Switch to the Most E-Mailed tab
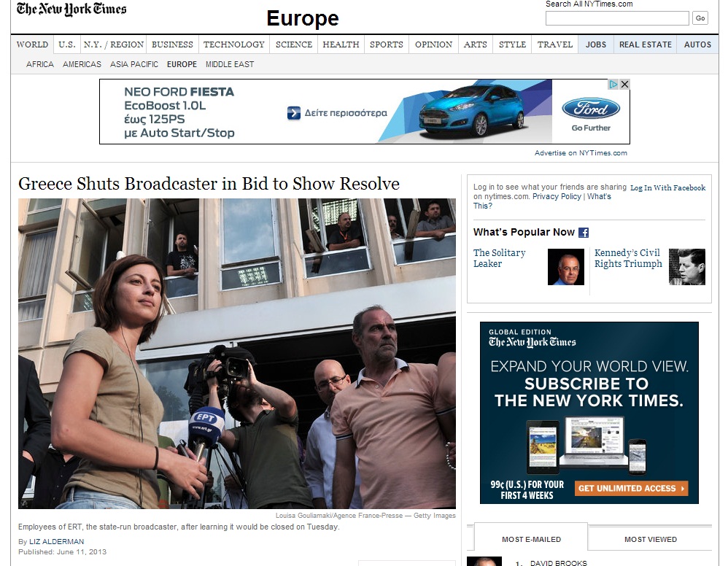728x566 pixels. [531, 540]
